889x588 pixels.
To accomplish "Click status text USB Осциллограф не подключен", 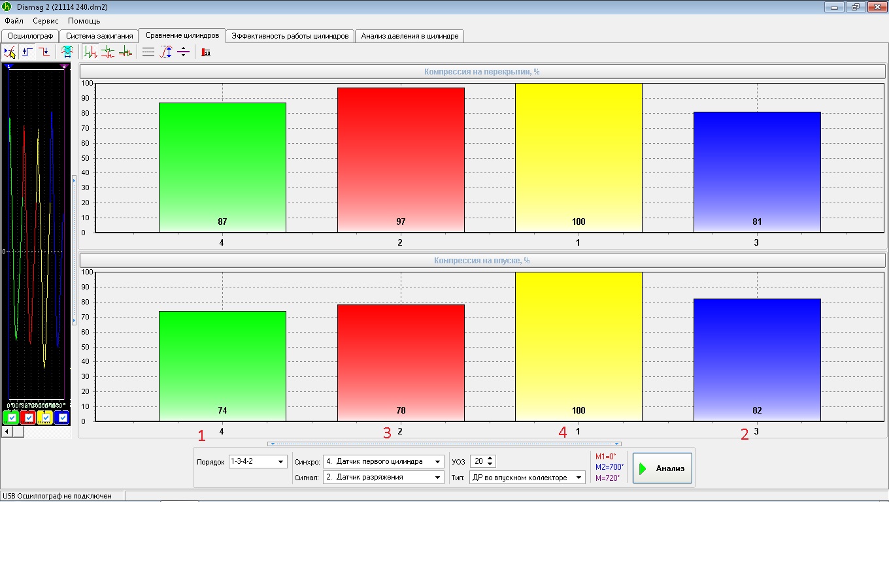I will 58,496.
